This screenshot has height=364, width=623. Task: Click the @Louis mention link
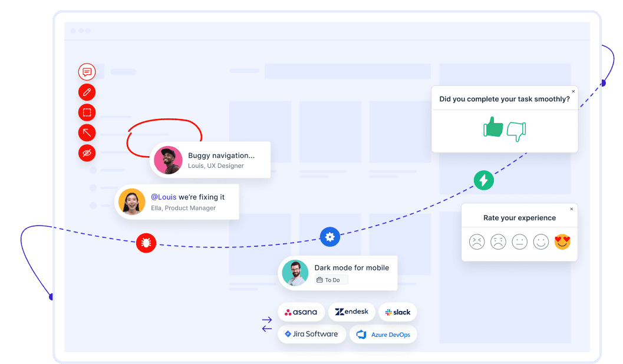tap(164, 197)
